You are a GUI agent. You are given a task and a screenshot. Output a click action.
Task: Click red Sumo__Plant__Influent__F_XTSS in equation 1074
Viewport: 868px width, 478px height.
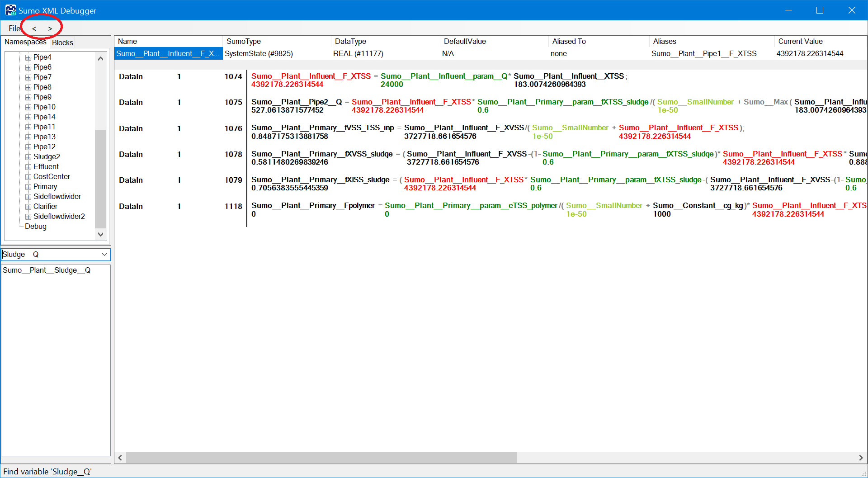(311, 76)
